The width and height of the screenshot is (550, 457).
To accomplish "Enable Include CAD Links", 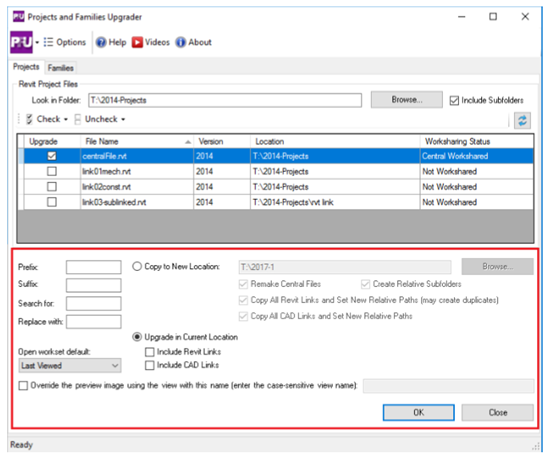I will tap(149, 365).
